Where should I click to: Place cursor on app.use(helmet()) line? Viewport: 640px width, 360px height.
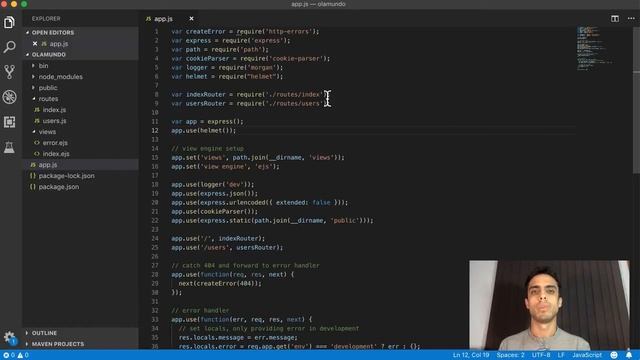coord(203,131)
